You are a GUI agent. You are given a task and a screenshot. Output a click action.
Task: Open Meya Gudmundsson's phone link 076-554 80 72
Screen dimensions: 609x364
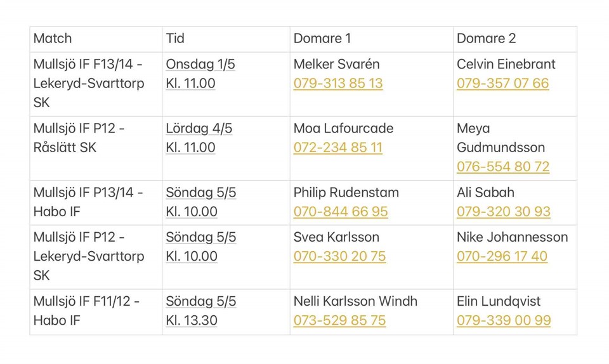(502, 167)
